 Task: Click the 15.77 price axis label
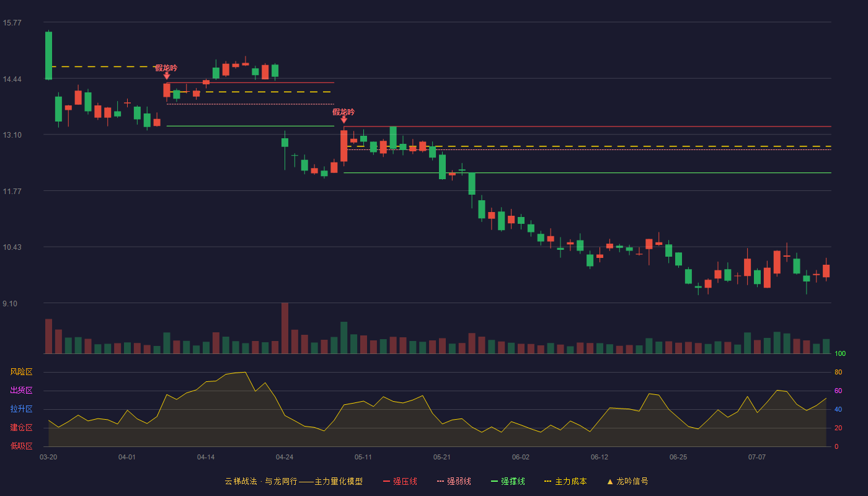[12, 23]
